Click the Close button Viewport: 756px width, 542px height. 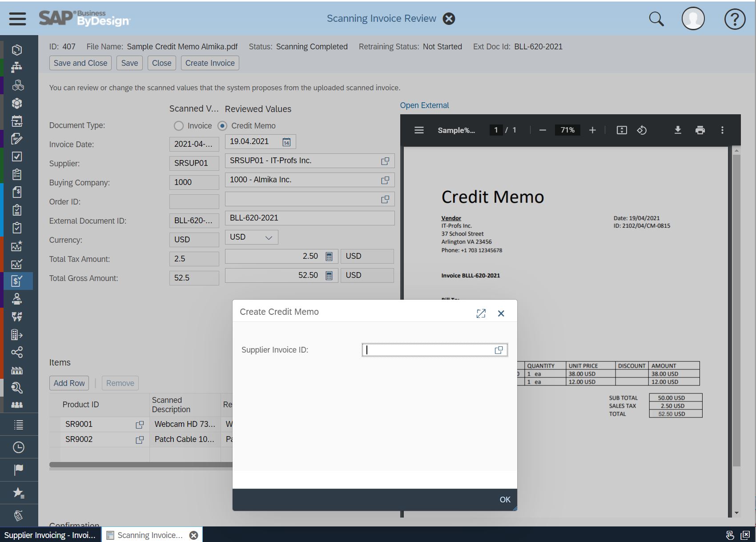162,63
